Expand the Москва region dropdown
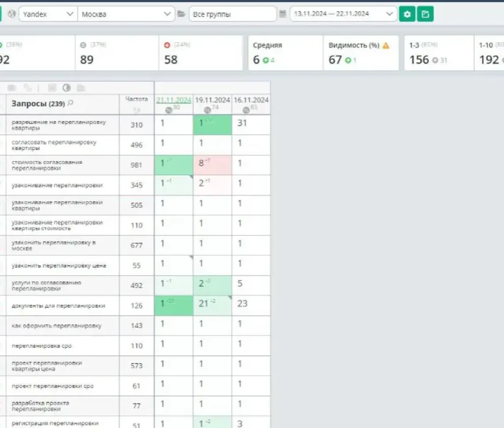Viewport: 504px width, 428px height. point(126,14)
